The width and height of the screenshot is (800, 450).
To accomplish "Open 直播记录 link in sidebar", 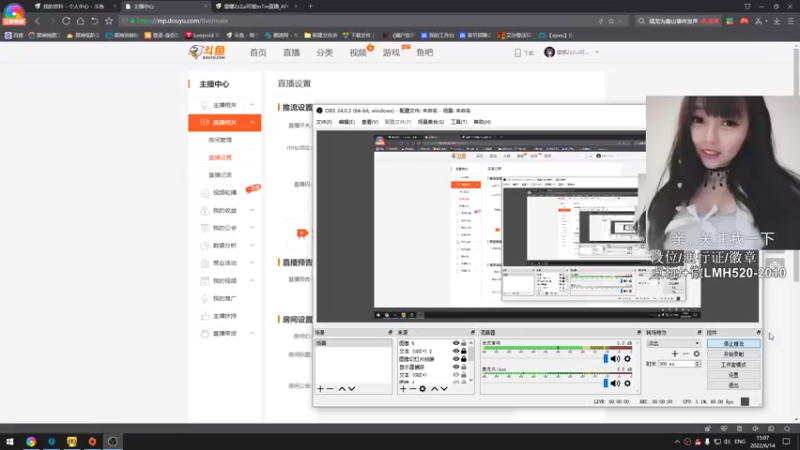I will tap(220, 175).
